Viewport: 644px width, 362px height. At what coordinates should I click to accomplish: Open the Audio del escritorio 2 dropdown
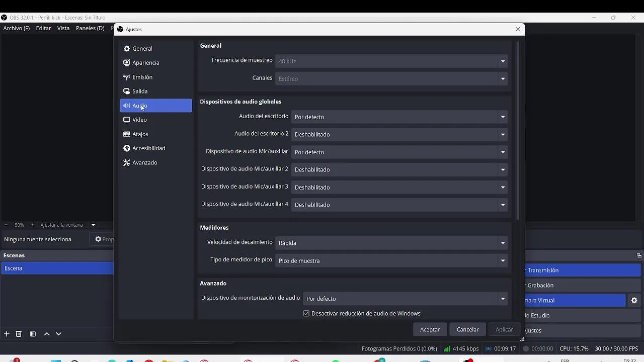tap(399, 134)
